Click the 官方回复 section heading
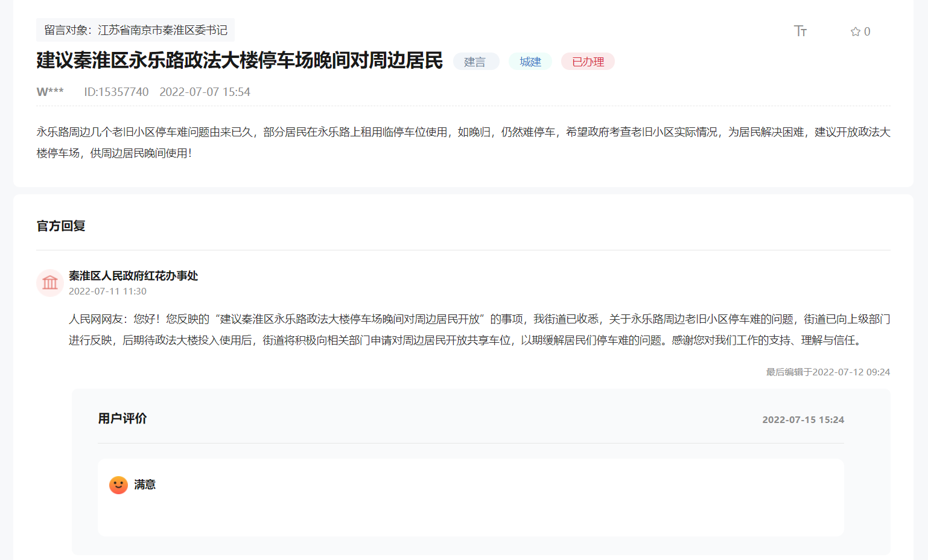928x560 pixels. click(61, 226)
